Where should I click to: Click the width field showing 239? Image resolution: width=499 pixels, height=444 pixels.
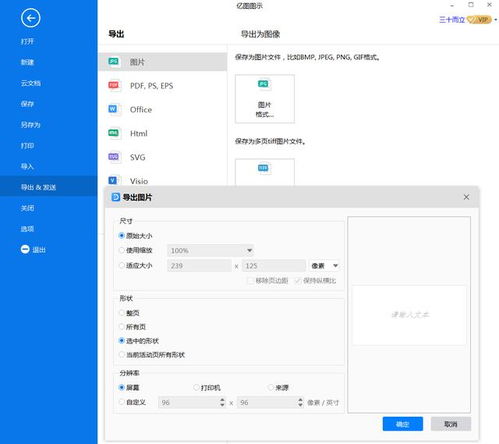coord(199,266)
